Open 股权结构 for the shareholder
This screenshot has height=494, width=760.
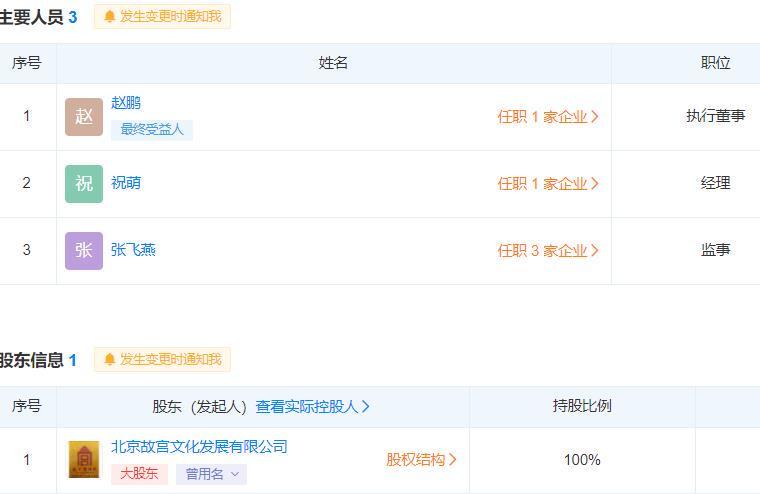click(421, 460)
